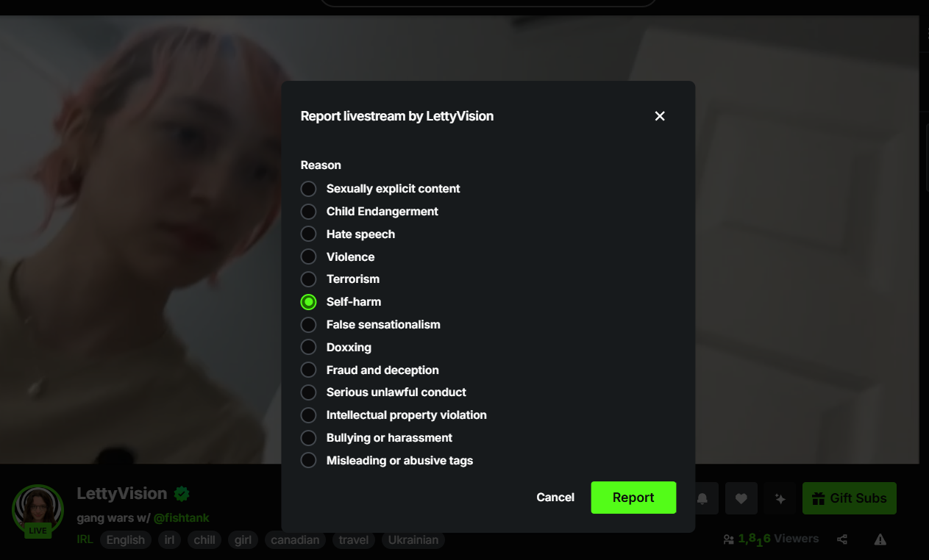Click the LettyVision channel name
The image size is (929, 560).
pyautogui.click(x=122, y=493)
